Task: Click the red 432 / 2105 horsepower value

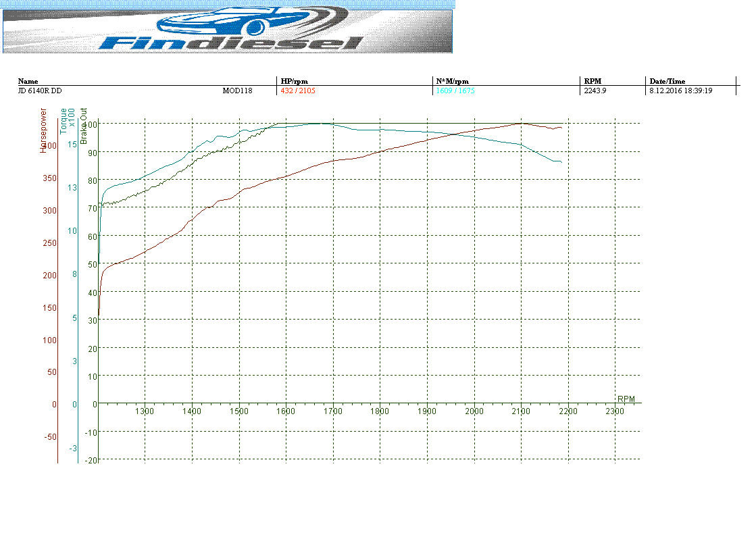Action: (x=297, y=91)
